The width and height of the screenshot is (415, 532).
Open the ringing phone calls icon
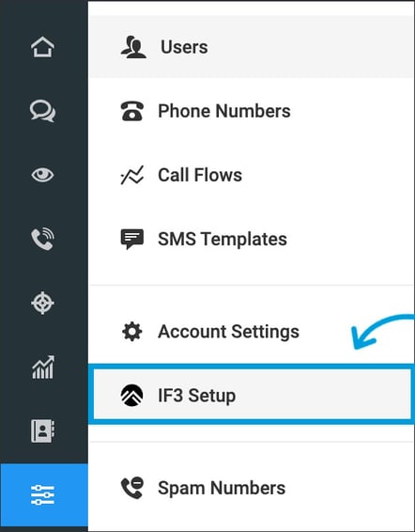click(42, 239)
